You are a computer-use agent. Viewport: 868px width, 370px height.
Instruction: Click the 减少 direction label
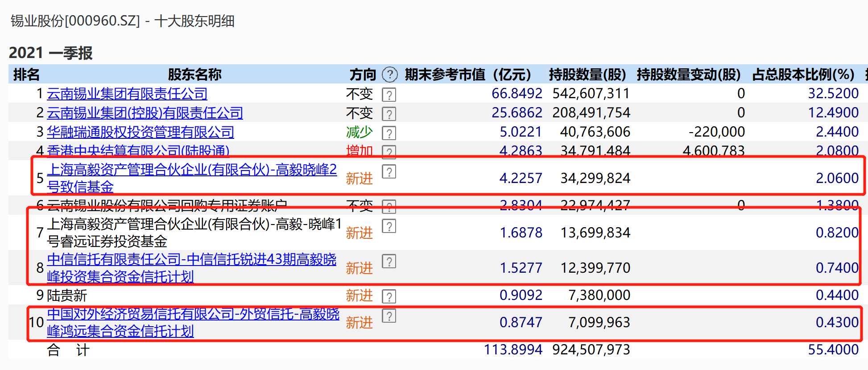pos(360,132)
